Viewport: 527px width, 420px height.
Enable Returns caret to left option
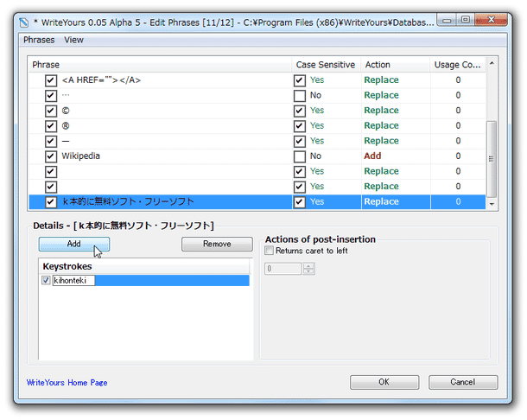(x=270, y=251)
